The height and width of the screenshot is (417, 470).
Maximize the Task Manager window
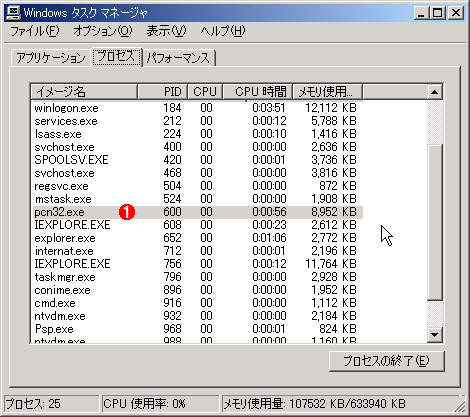pos(437,13)
